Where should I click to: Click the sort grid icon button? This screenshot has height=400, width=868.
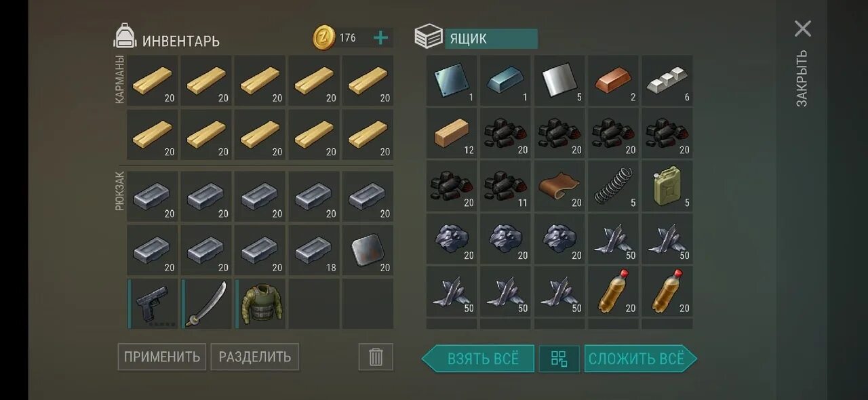tap(559, 359)
